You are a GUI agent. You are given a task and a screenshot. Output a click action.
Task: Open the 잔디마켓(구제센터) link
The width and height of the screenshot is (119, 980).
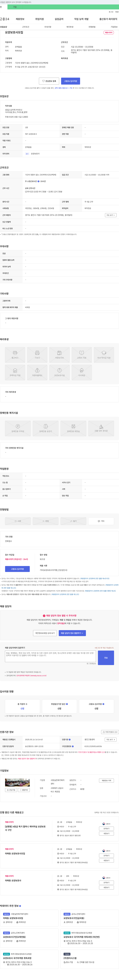click(x=31, y=676)
